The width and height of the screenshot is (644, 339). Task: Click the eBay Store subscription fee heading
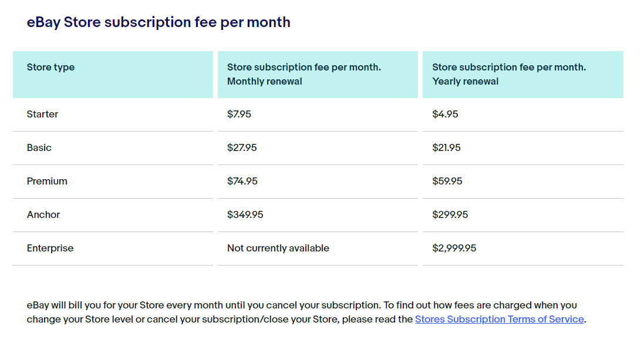[159, 22]
